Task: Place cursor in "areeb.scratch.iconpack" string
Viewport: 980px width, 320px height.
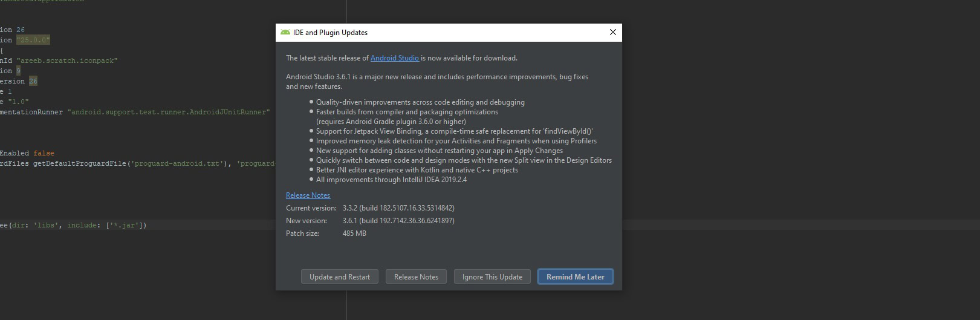Action: pos(67,60)
